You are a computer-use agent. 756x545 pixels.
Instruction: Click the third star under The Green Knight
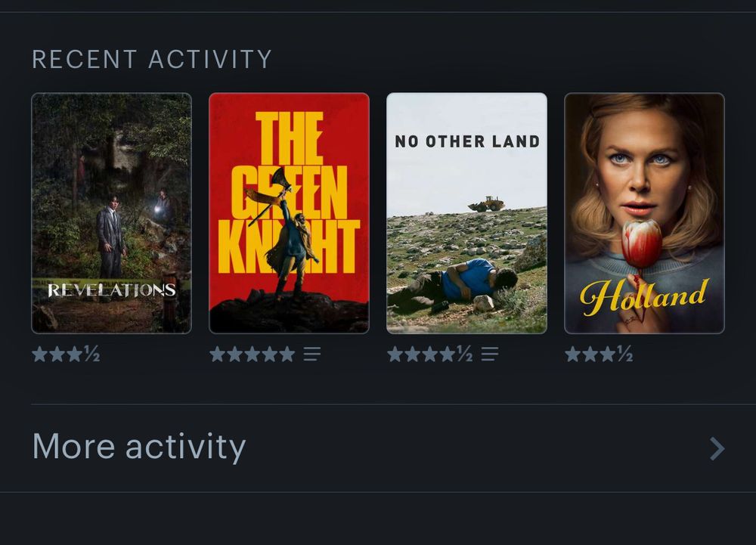click(x=253, y=355)
